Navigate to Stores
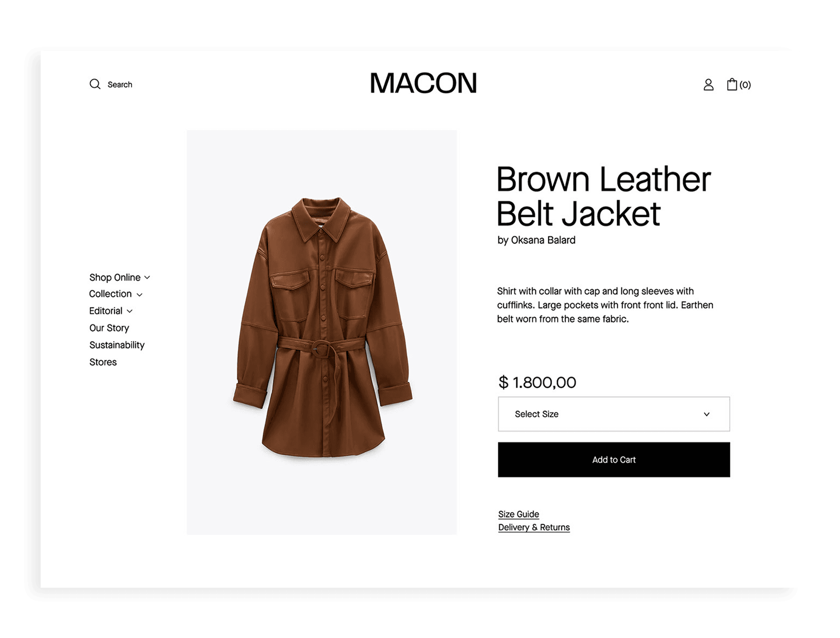This screenshot has height=638, width=840. [x=103, y=362]
